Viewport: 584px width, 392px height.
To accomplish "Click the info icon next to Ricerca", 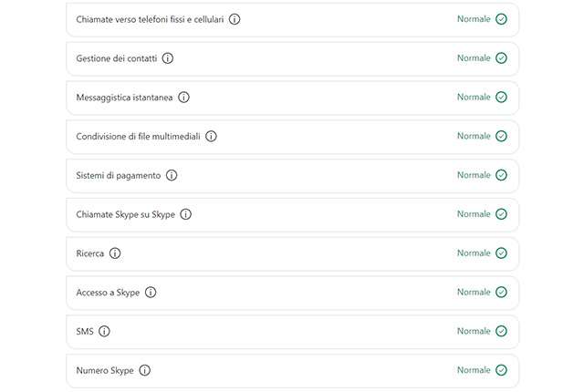I will pyautogui.click(x=115, y=253).
